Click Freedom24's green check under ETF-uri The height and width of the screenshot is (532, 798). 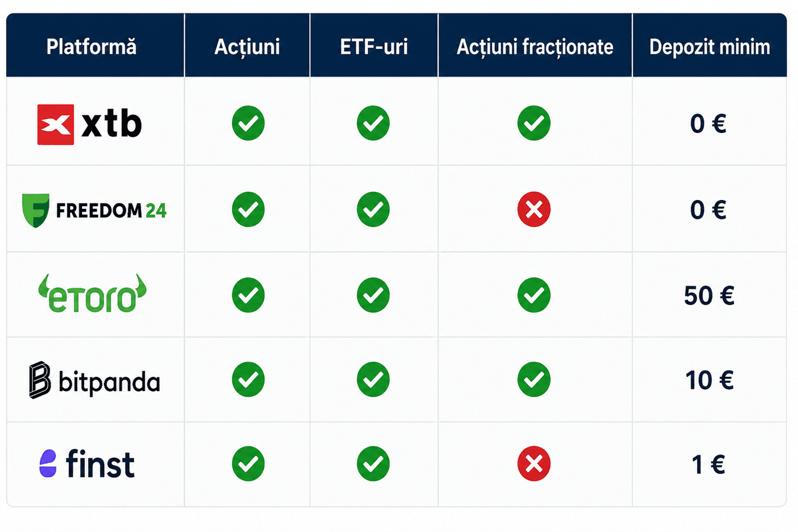pos(373,209)
